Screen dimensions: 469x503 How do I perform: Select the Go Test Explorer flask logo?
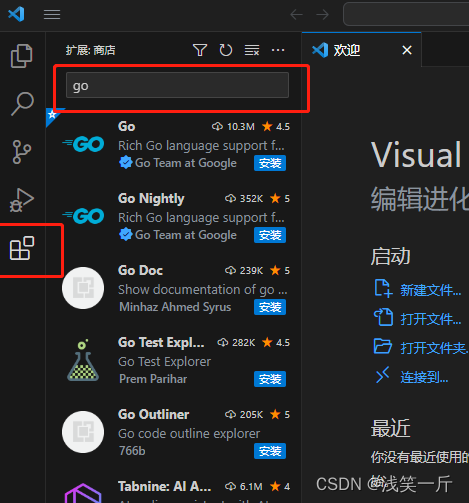tap(83, 360)
